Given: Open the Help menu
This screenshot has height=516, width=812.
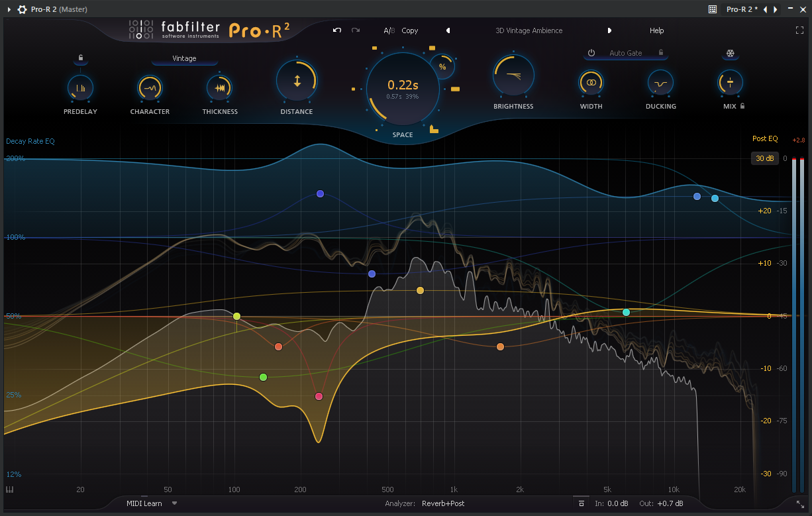Looking at the screenshot, I should [x=656, y=30].
